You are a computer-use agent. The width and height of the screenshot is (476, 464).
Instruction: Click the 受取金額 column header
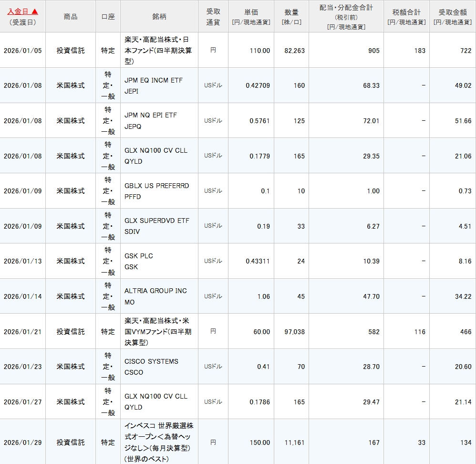click(452, 17)
